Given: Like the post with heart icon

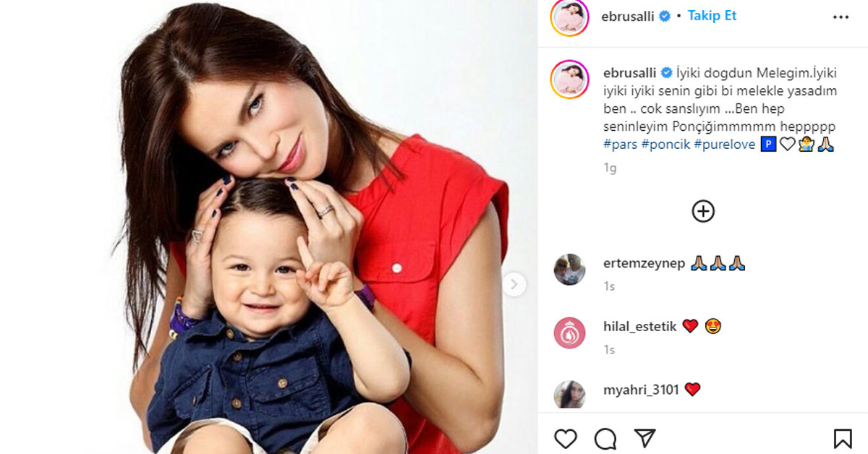Looking at the screenshot, I should point(566,439).
